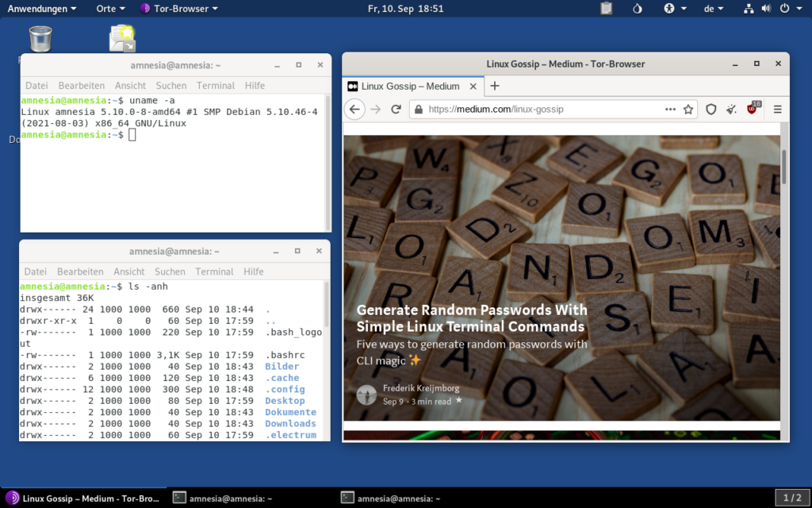Open the desktop shortcut icon with star

(122, 38)
